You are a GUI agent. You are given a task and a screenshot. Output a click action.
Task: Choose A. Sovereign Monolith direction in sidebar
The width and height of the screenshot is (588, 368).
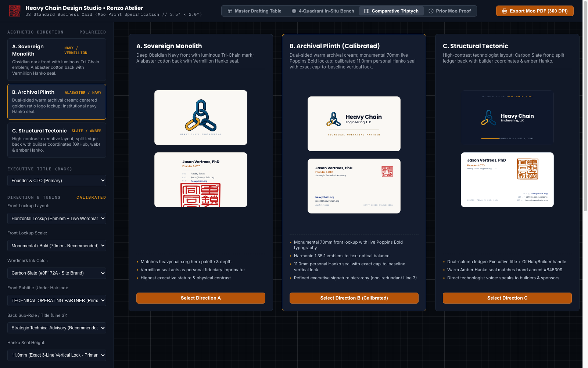[57, 60]
